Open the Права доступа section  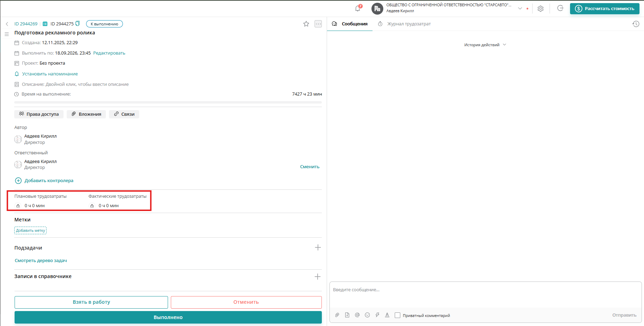coord(39,114)
